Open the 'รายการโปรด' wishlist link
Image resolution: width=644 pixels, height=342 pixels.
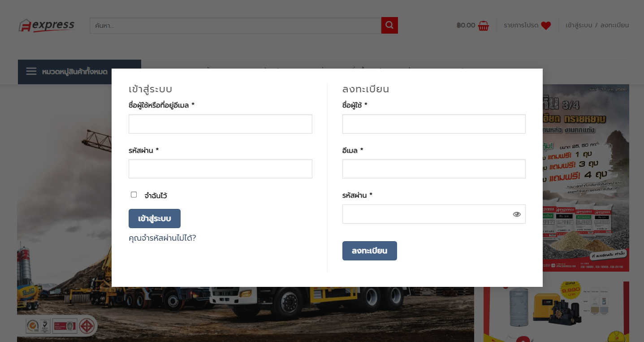coord(521,26)
